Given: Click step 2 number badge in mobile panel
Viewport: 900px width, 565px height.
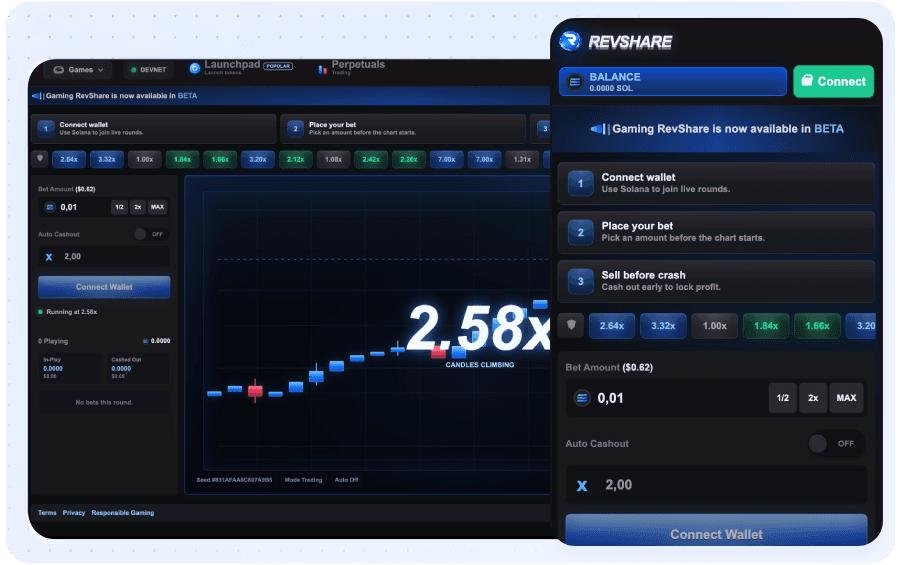Looking at the screenshot, I should [580, 233].
